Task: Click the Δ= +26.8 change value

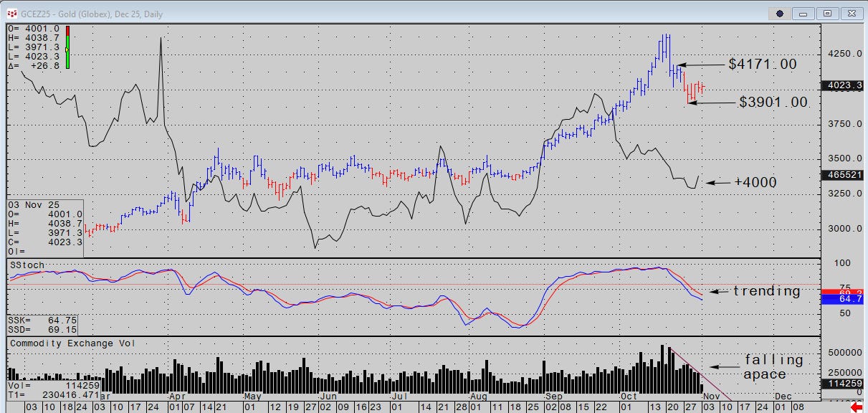Action: pyautogui.click(x=34, y=65)
